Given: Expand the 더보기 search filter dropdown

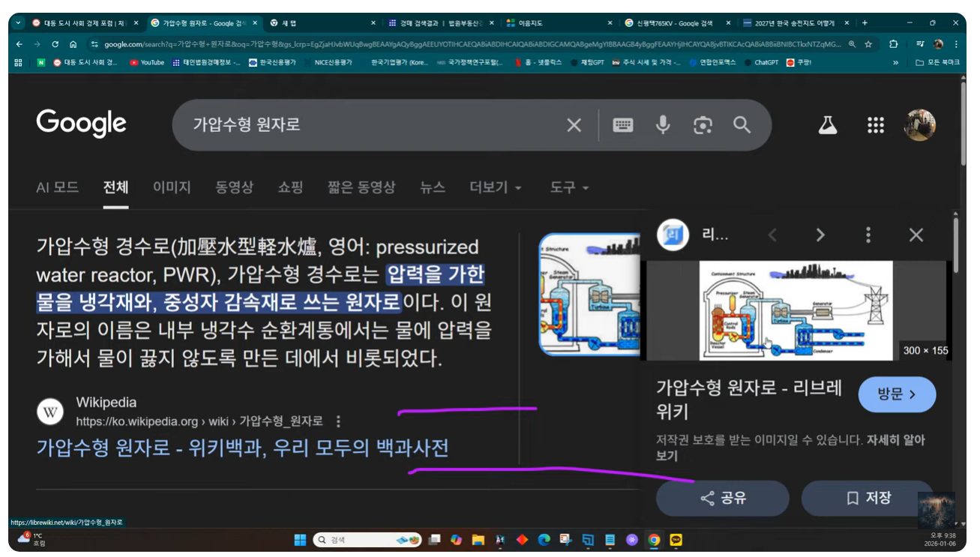Looking at the screenshot, I should pos(496,187).
